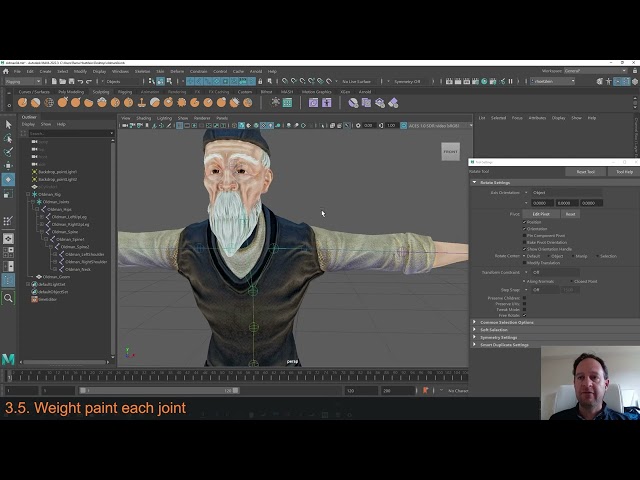Screen dimensions: 640x480
Task: Create a new scene file icon
Action: click(54, 81)
